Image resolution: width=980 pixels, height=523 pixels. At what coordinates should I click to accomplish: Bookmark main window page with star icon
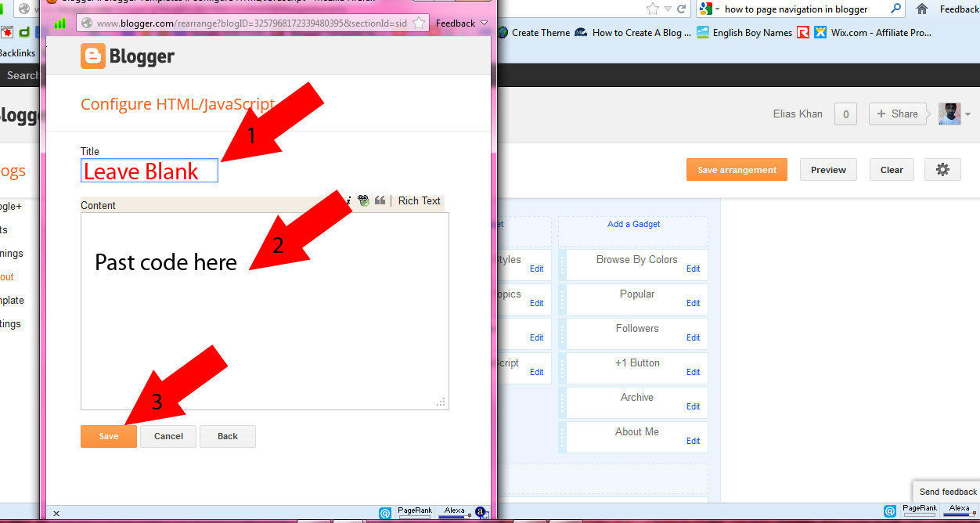653,9
